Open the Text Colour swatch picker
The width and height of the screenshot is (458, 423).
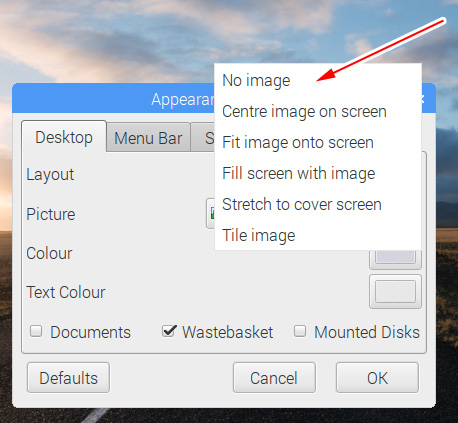(x=395, y=292)
